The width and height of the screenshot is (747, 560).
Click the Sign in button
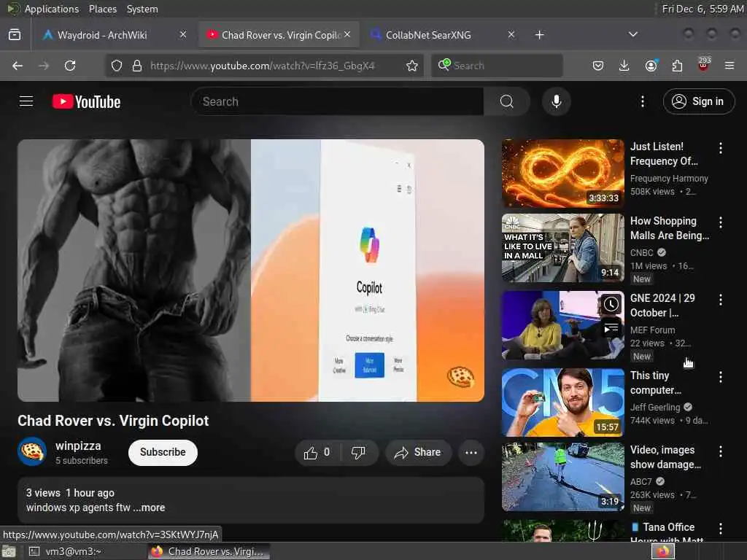(x=698, y=101)
